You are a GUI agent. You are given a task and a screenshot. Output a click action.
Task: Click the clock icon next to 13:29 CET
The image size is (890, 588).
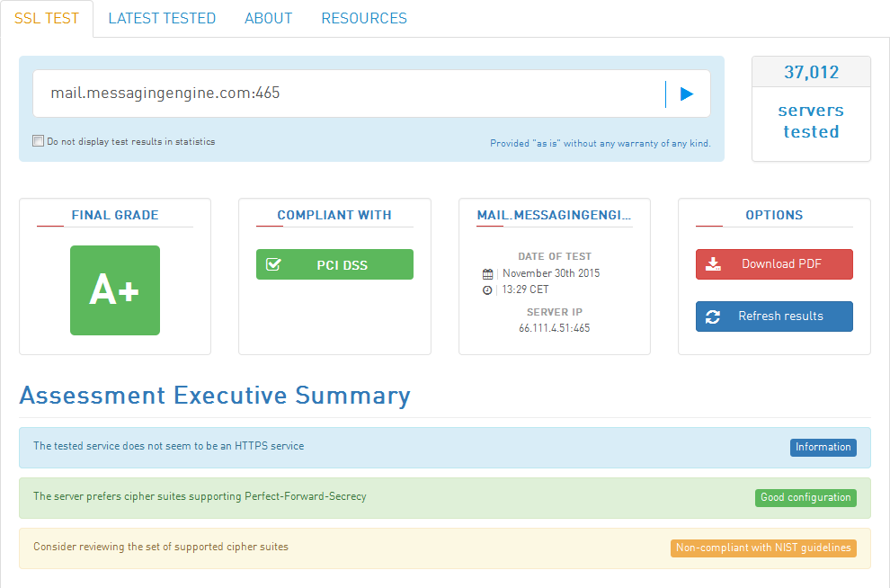[x=487, y=290]
